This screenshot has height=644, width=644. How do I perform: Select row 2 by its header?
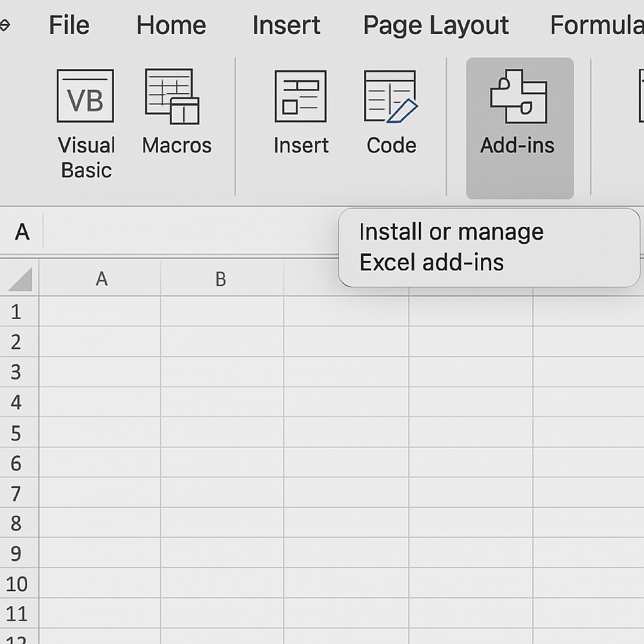[x=19, y=341]
